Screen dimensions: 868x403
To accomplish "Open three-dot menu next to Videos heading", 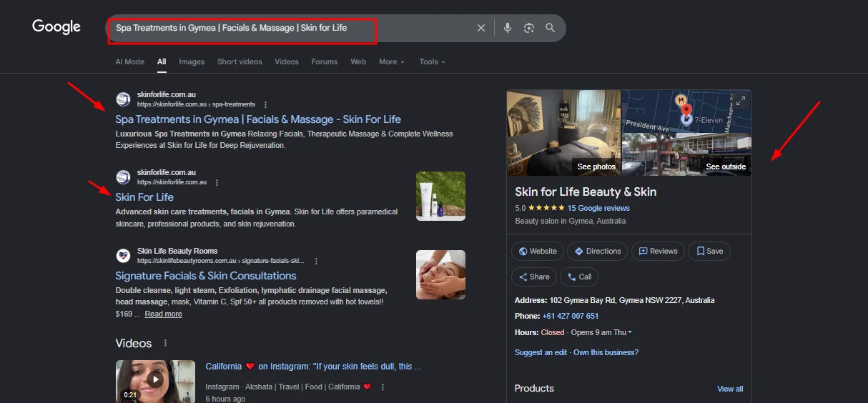I will (165, 344).
